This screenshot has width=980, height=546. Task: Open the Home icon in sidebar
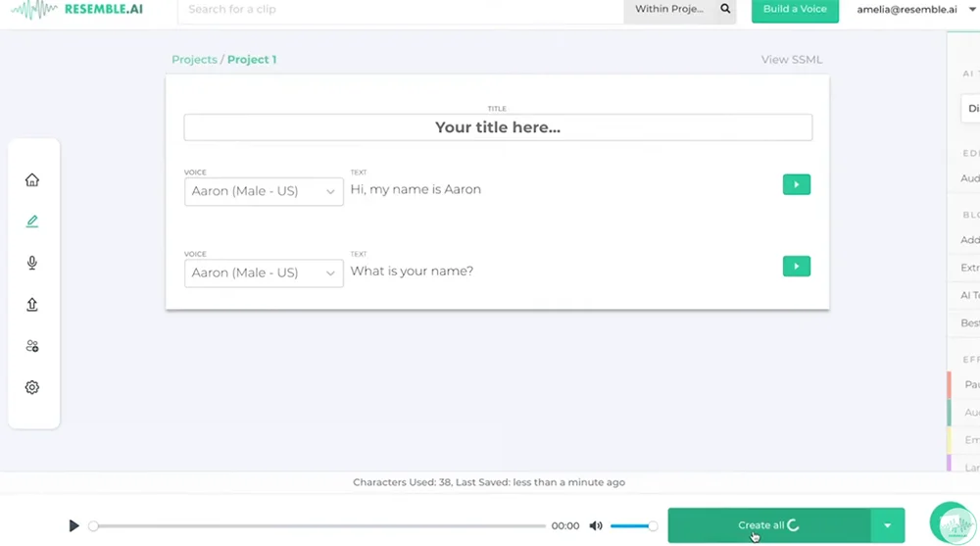pos(32,180)
